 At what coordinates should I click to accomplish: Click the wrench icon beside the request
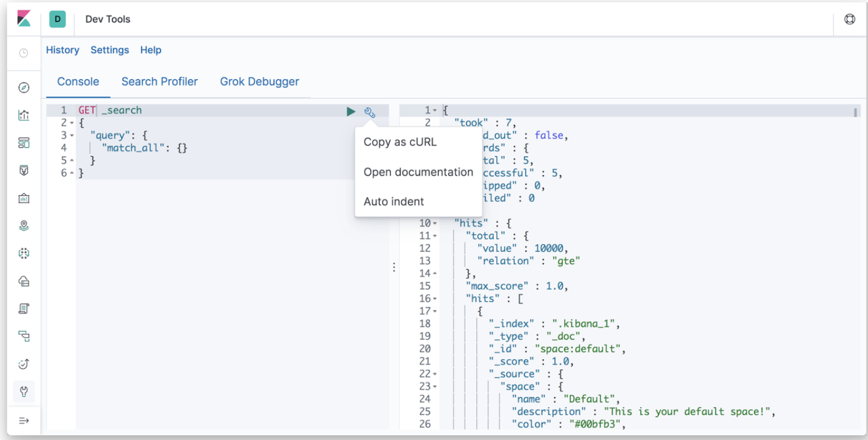click(370, 112)
